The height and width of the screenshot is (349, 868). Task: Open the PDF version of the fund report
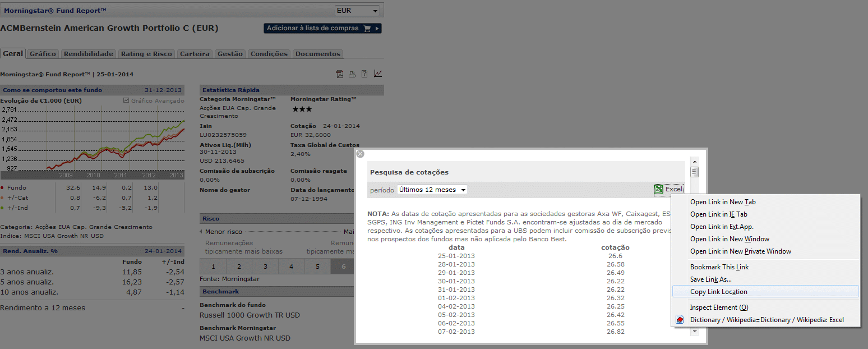pos(340,74)
